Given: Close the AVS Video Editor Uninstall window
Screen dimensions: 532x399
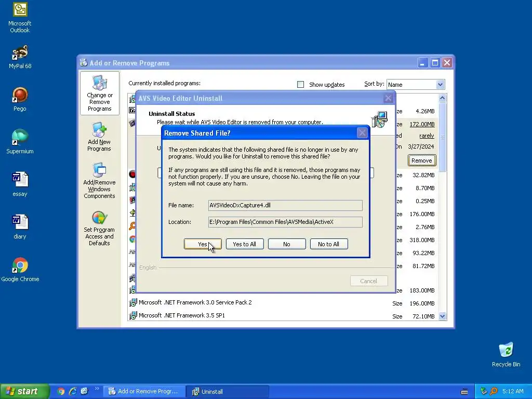Looking at the screenshot, I should click(x=388, y=98).
